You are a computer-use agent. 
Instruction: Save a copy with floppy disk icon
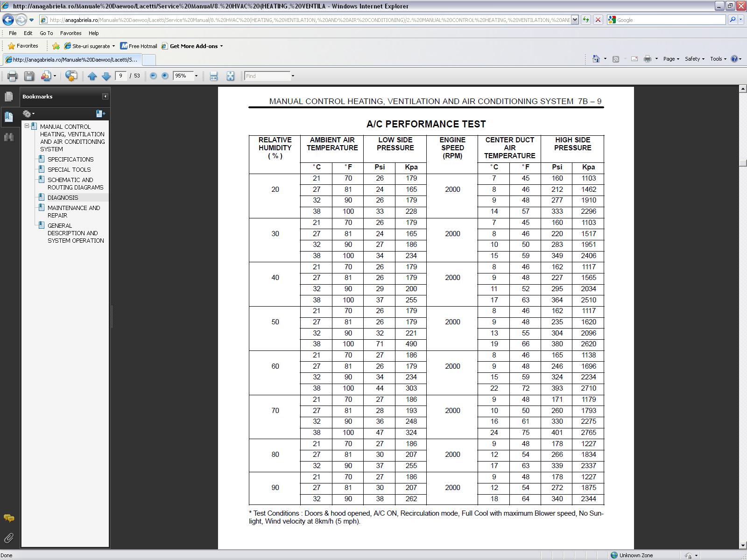tap(29, 76)
